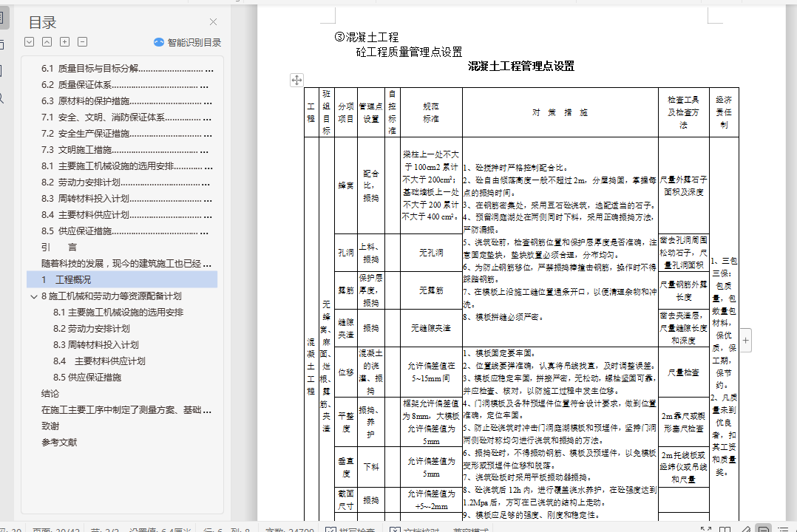Click table cell 缝隙夹渣
The width and height of the screenshot is (797, 532).
point(346,328)
